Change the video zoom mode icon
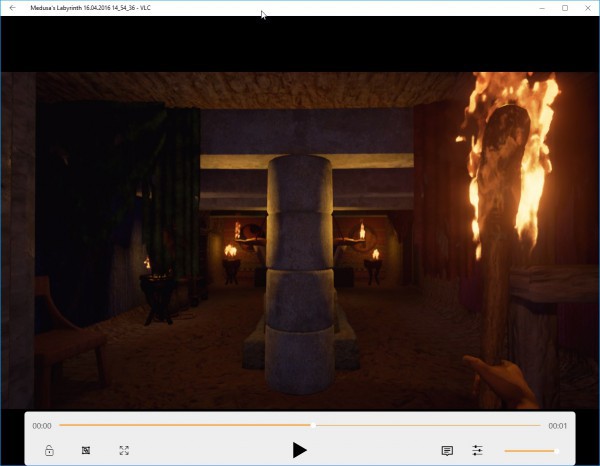Viewport: 600px width, 466px height. [86, 450]
